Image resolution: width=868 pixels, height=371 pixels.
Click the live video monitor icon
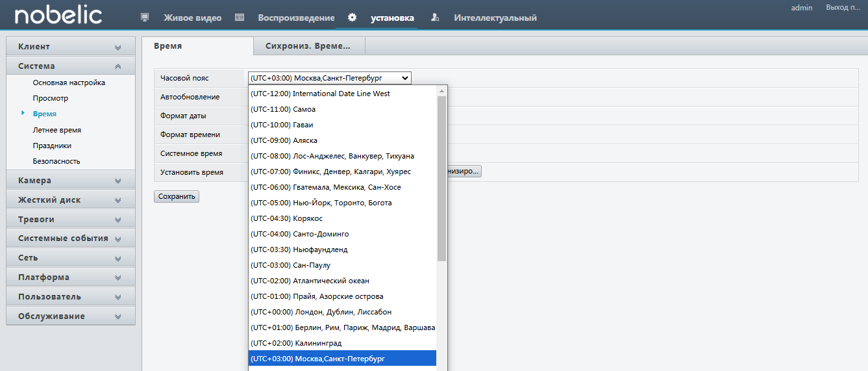[145, 18]
